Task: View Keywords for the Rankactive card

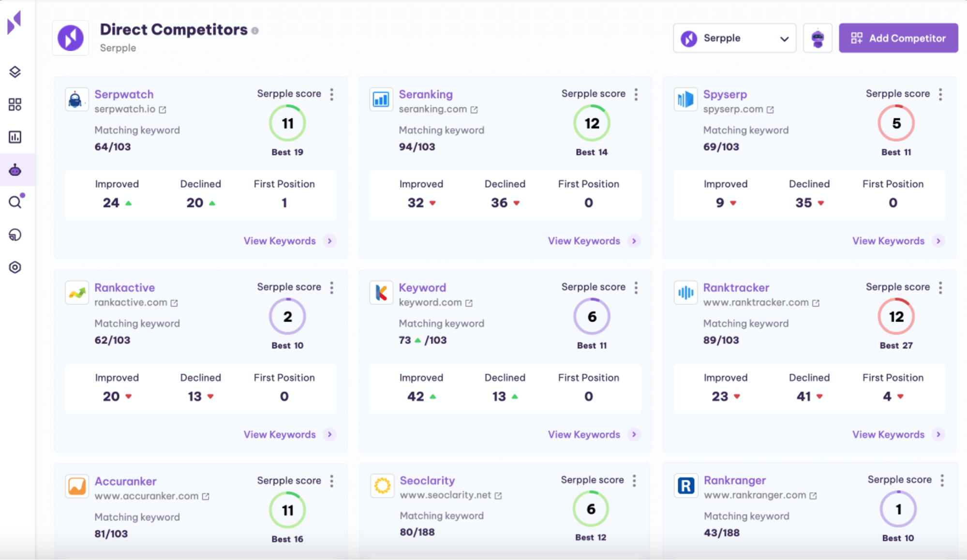Action: 289,434
